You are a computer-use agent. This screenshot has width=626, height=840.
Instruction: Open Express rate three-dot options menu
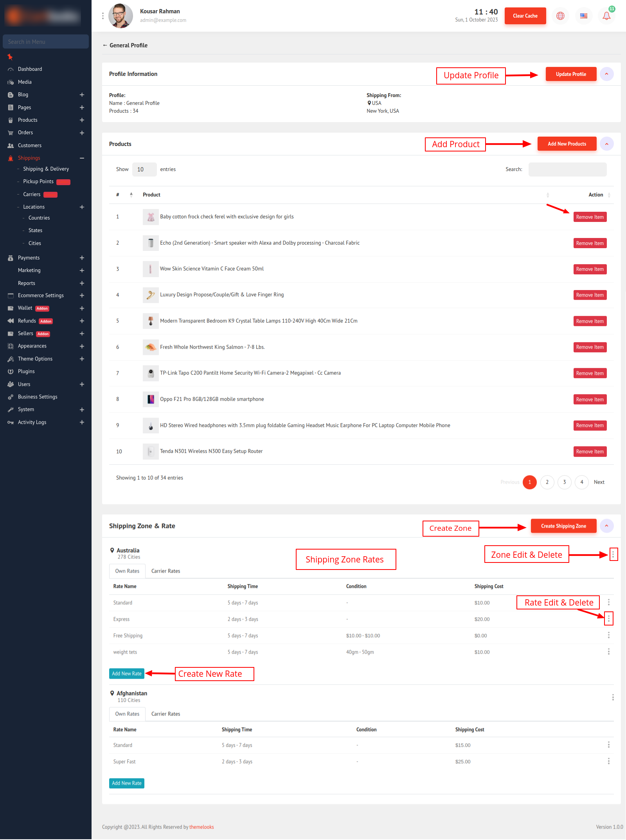click(x=608, y=619)
